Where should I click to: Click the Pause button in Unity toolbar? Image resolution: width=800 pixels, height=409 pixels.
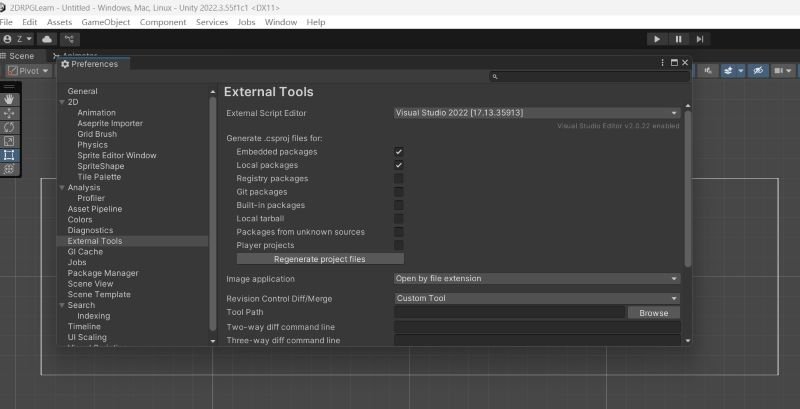coord(679,39)
